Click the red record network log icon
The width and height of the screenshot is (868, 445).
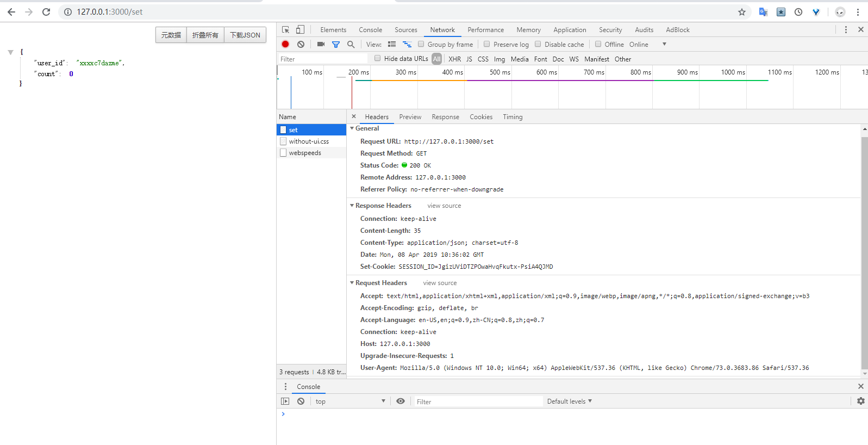tap(285, 44)
